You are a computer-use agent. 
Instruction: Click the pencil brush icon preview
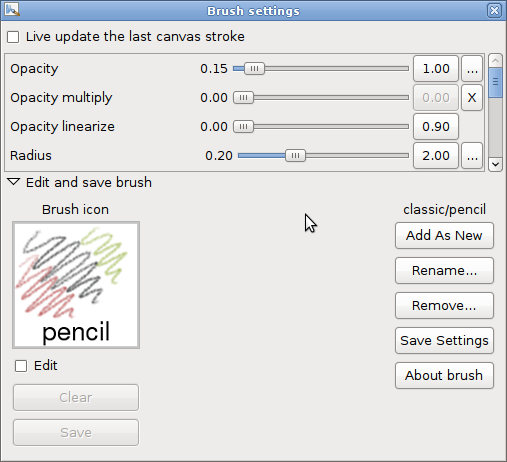(76, 285)
